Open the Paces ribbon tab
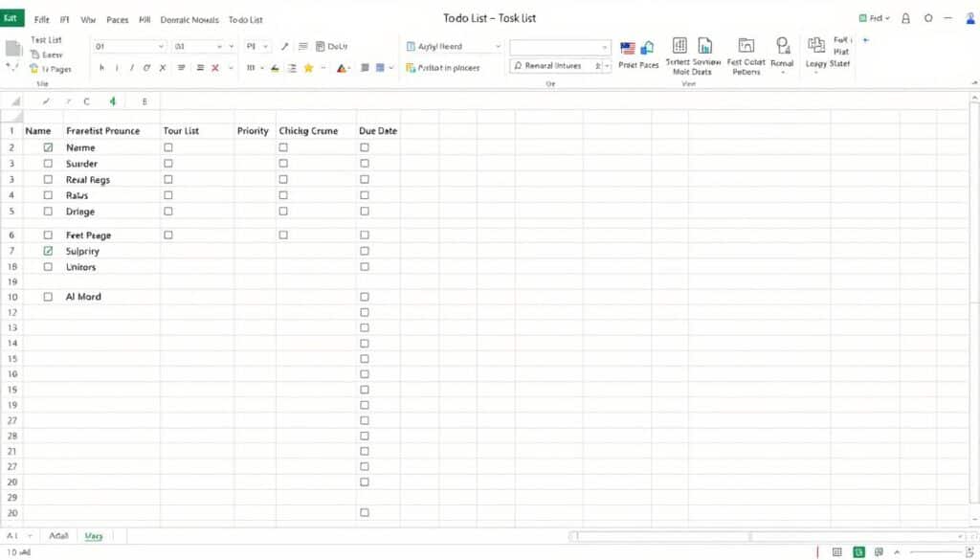The image size is (980, 560). tap(118, 20)
